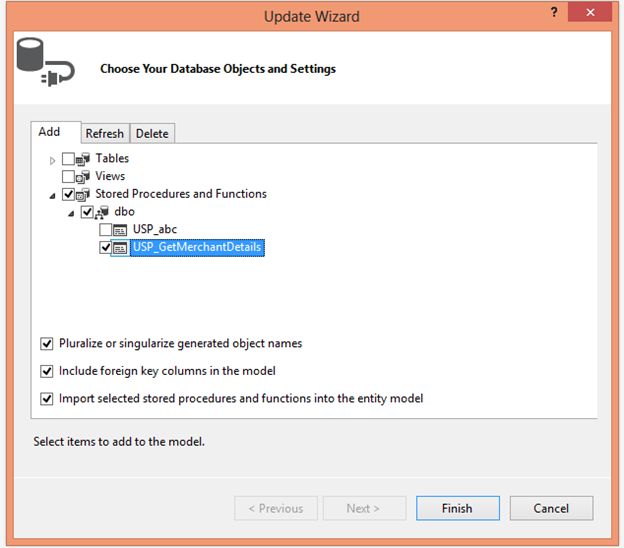The height and width of the screenshot is (548, 624).
Task: Click the dbo schema icon
Action: (102, 213)
